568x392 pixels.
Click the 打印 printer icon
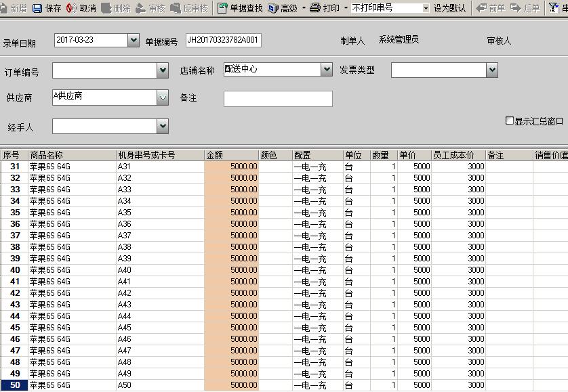click(315, 8)
